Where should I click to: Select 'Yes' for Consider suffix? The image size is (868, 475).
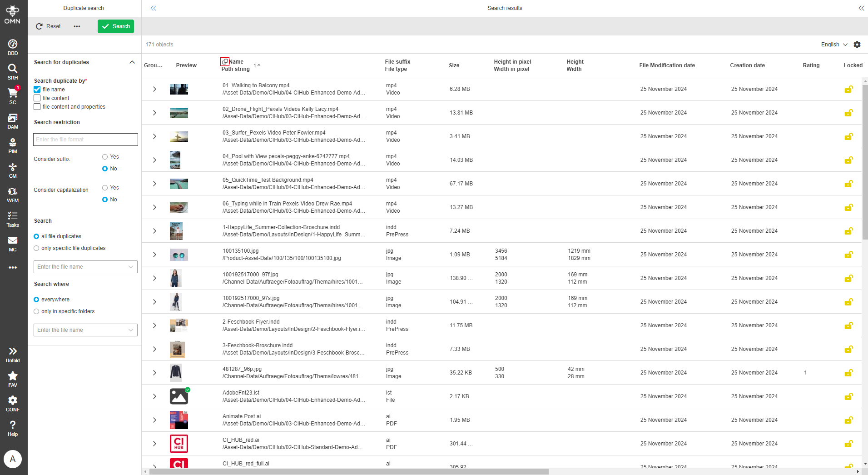click(104, 156)
